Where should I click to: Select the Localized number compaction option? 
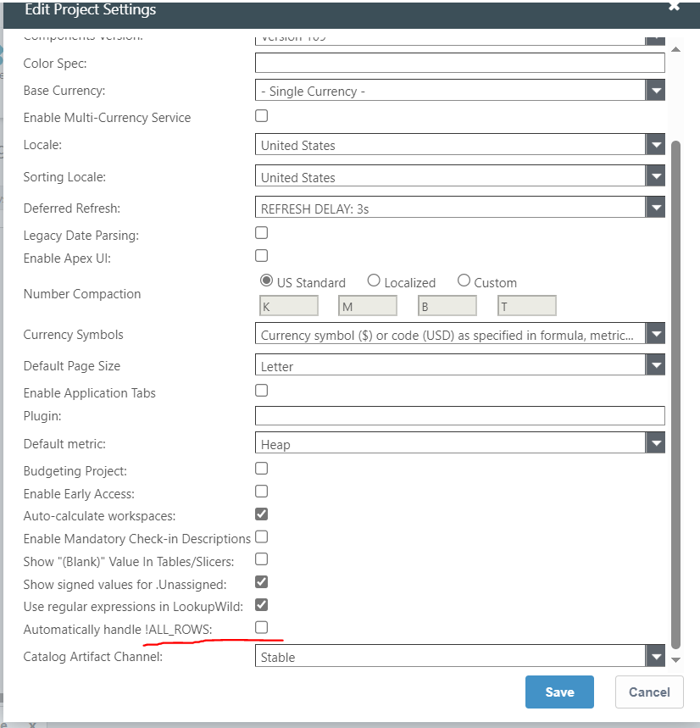pos(374,281)
